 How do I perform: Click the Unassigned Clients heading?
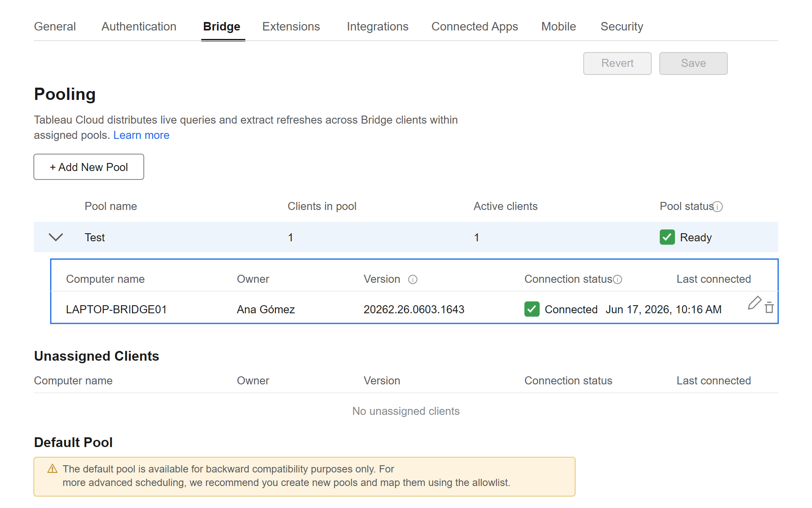96,356
